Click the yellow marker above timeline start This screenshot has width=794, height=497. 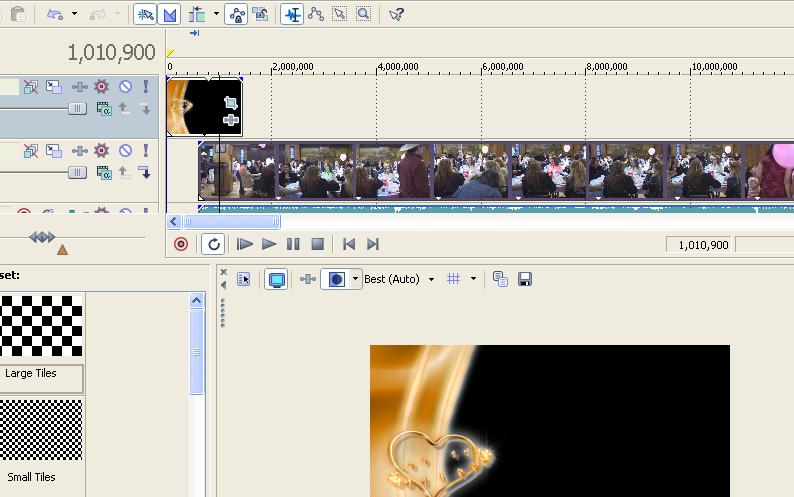click(170, 53)
